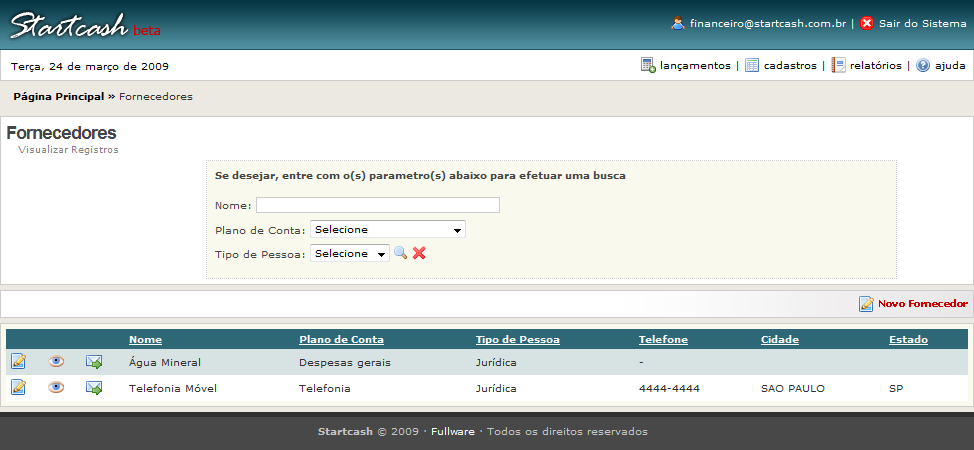Image resolution: width=974 pixels, height=450 pixels.
Task: Run search with magnifying glass icon
Action: coord(401,253)
